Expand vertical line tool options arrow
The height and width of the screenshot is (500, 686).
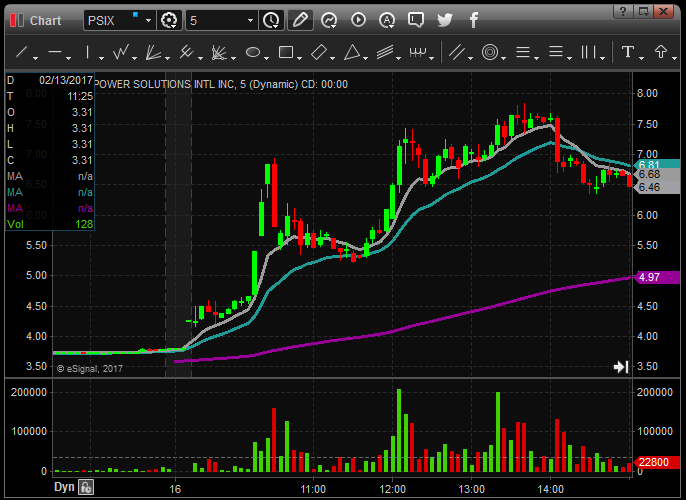[101, 58]
